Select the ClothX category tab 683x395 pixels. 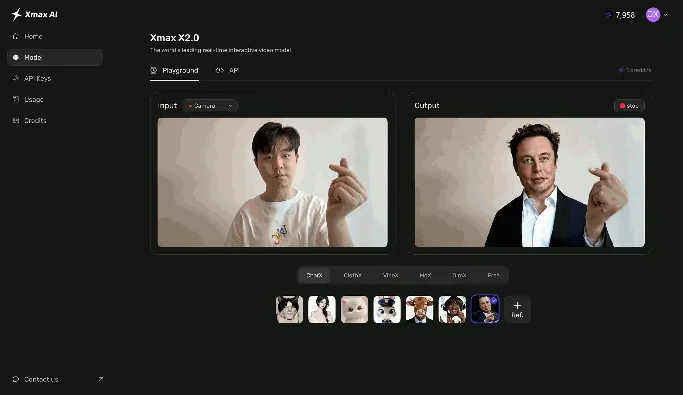coord(352,275)
